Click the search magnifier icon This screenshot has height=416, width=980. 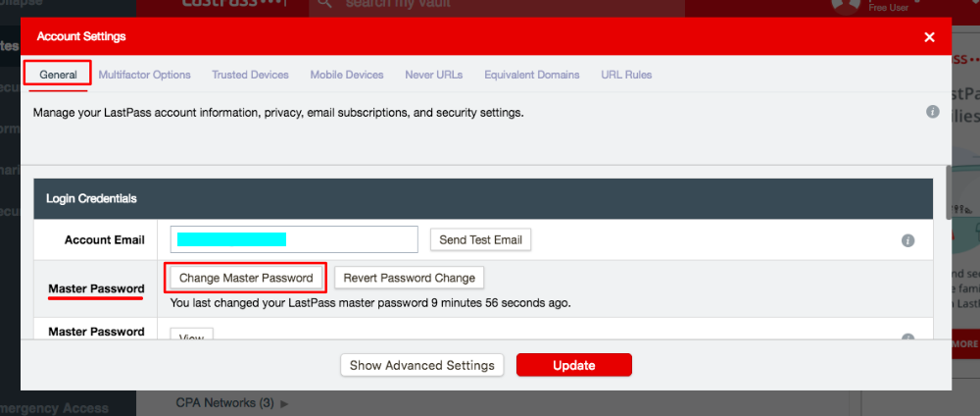tap(323, 4)
